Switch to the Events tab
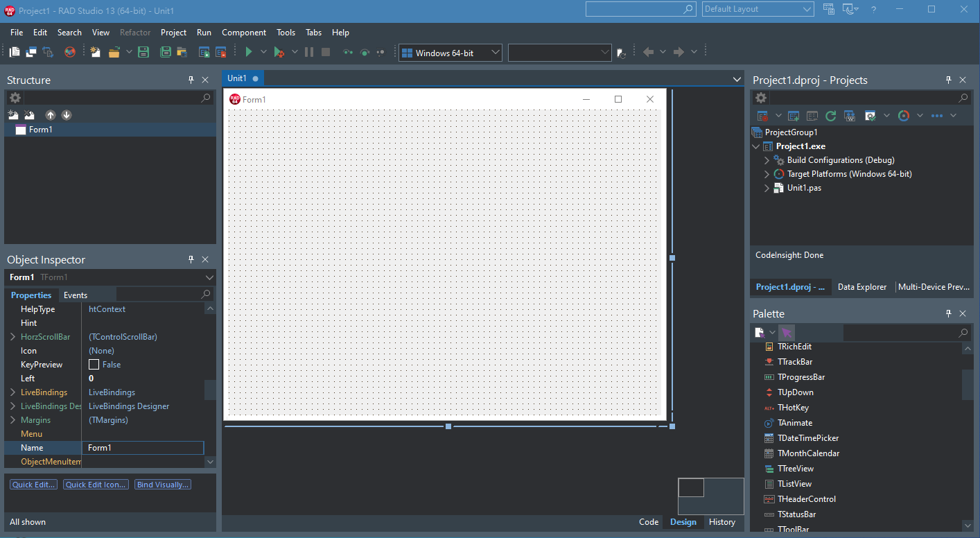The height and width of the screenshot is (538, 980). (x=76, y=295)
